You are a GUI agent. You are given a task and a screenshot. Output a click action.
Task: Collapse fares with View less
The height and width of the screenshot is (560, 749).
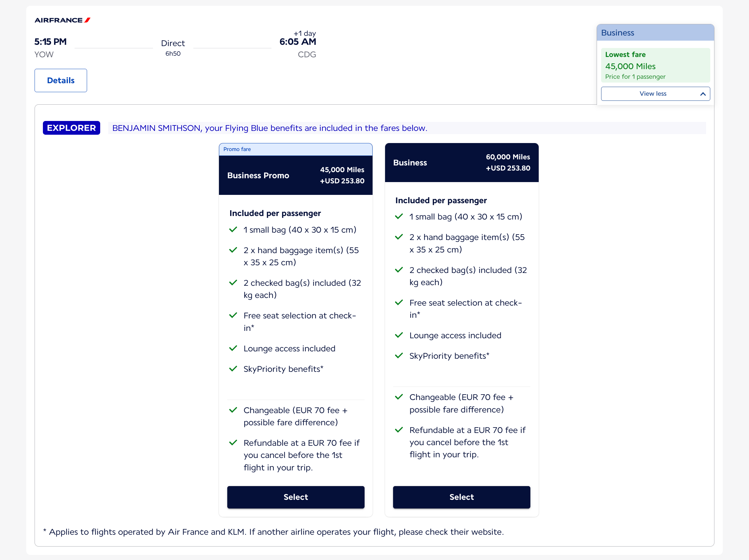point(655,94)
